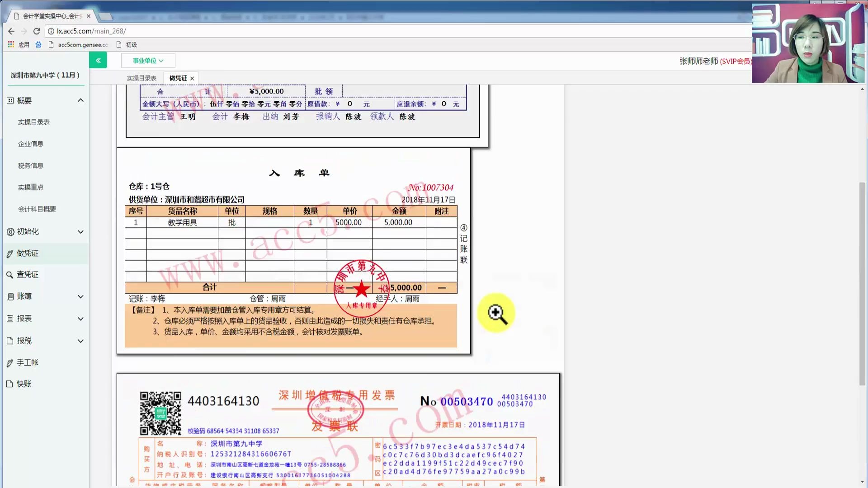
Task: Open 查凭证 via magnifier icon
Action: (x=10, y=275)
